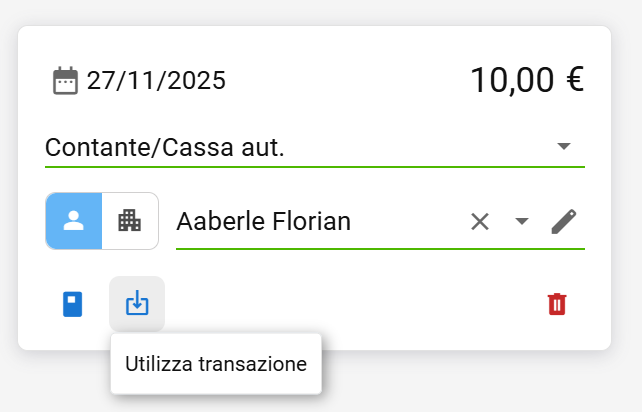The height and width of the screenshot is (412, 642).
Task: Expand the payment method dropdown arrow
Action: [564, 147]
